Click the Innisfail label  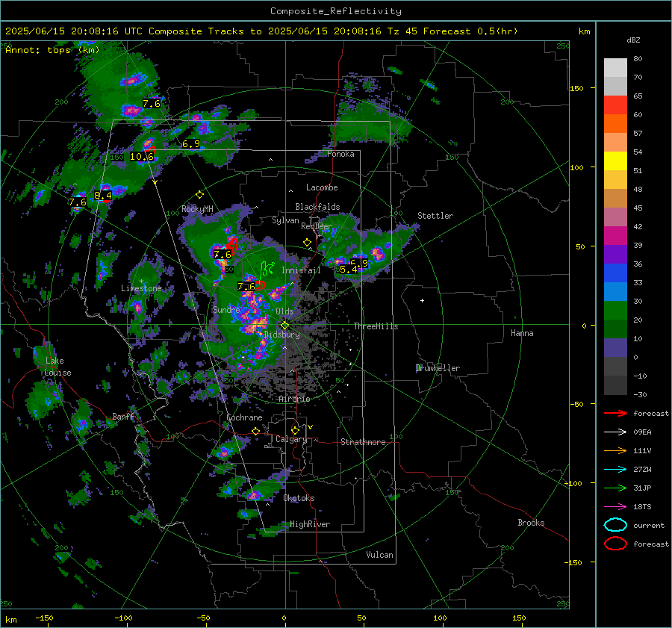301,270
